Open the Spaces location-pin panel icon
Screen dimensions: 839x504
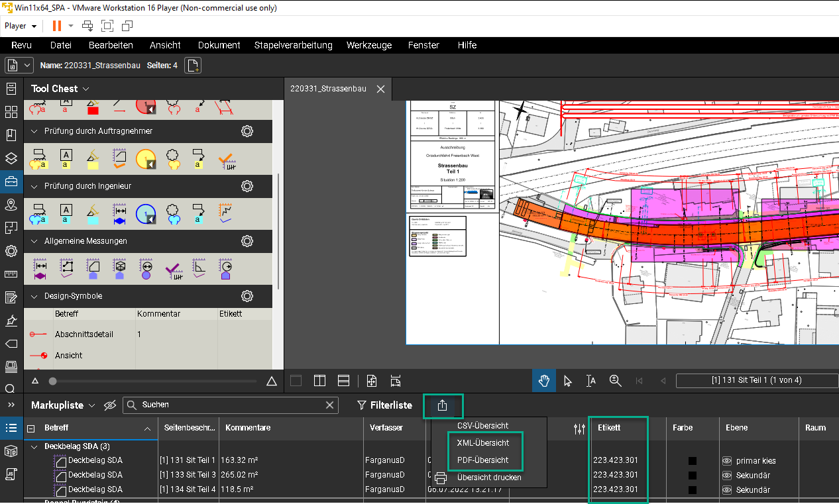(11, 205)
